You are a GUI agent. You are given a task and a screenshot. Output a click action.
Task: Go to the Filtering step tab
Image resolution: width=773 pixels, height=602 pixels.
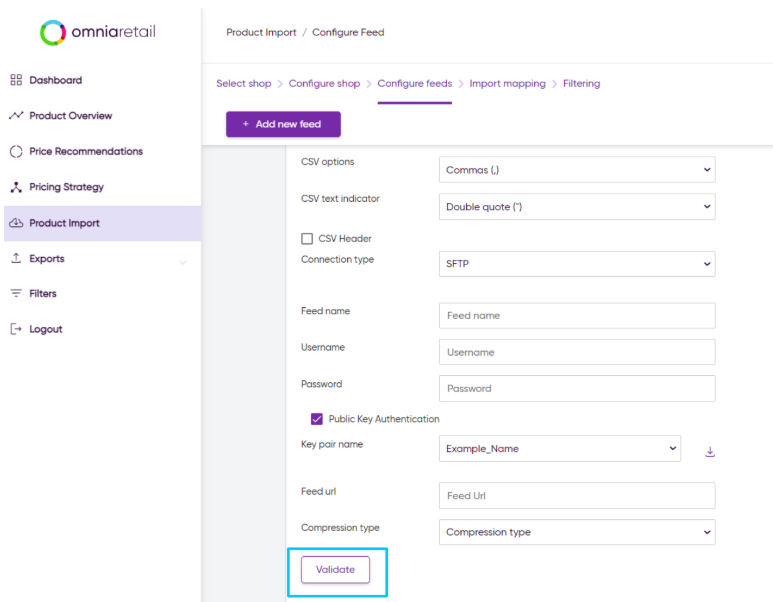tap(581, 83)
